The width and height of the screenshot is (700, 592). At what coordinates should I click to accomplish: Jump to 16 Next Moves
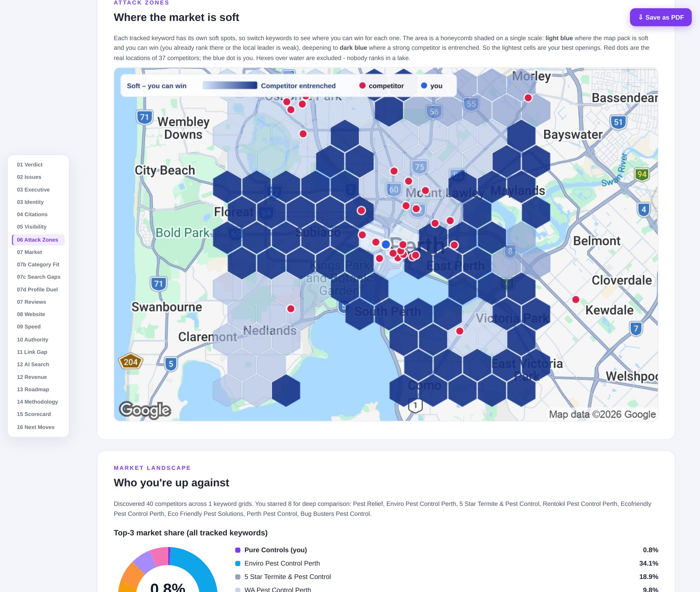(36, 427)
